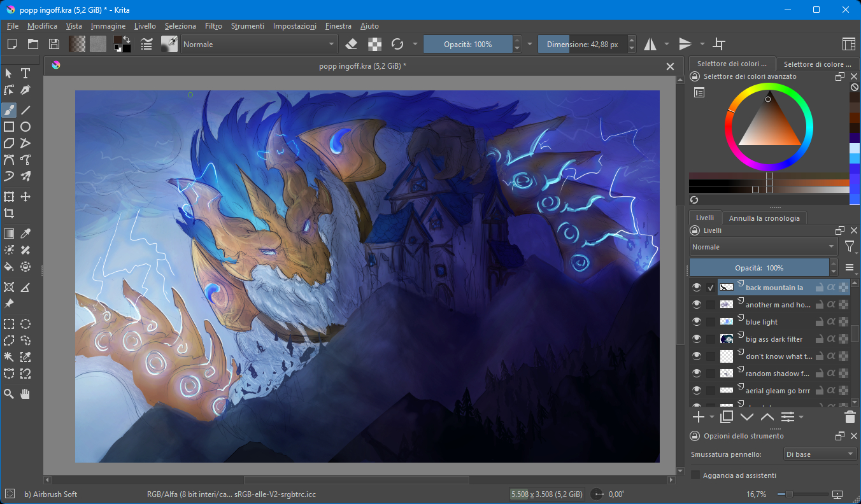This screenshot has width=861, height=504.
Task: Expand the 'Smussatura pennello' Di base dropdown
Action: point(820,454)
